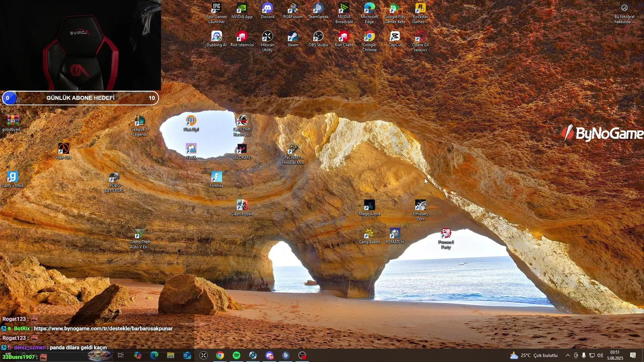Open the PlateUp! desktop shortcut
Image resolution: width=644 pixels, height=362 pixels.
click(x=191, y=123)
